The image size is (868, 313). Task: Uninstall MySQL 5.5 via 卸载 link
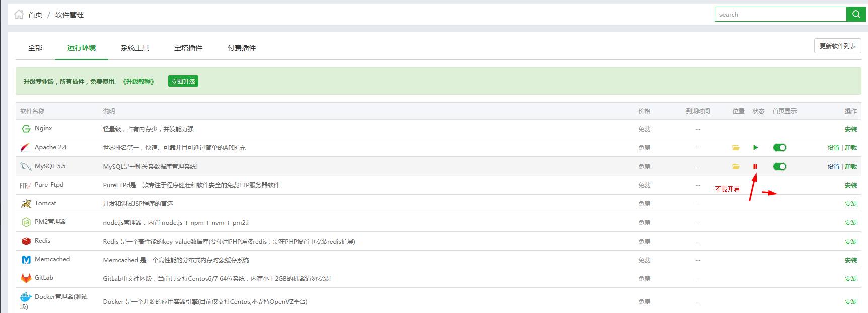tap(851, 167)
